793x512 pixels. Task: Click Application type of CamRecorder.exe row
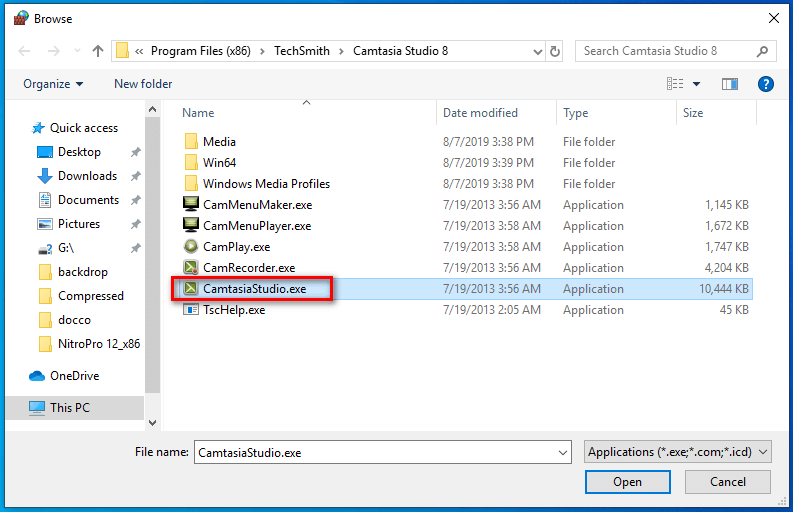(593, 268)
